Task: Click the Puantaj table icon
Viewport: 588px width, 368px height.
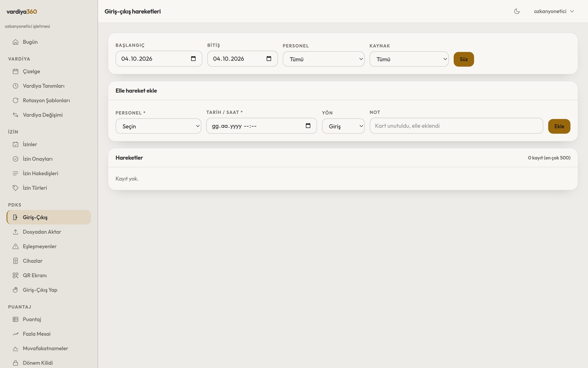Action: 16,319
